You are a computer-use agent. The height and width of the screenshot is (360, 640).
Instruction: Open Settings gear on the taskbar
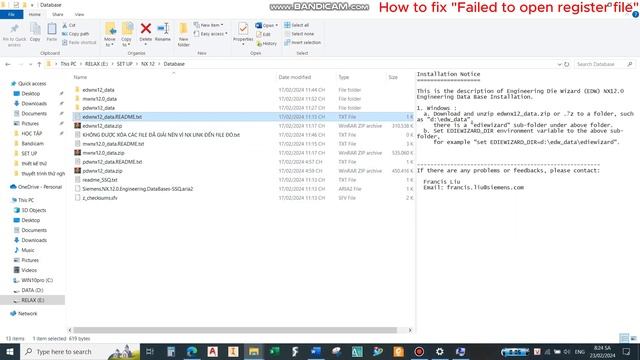[x=440, y=351]
